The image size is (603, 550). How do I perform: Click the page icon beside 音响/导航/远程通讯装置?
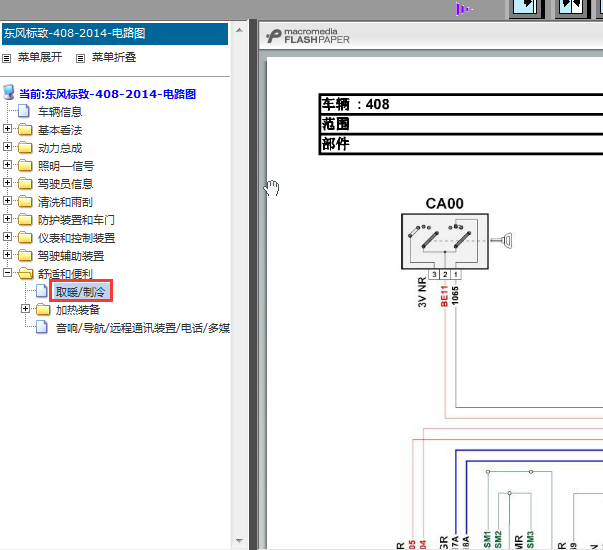(42, 327)
